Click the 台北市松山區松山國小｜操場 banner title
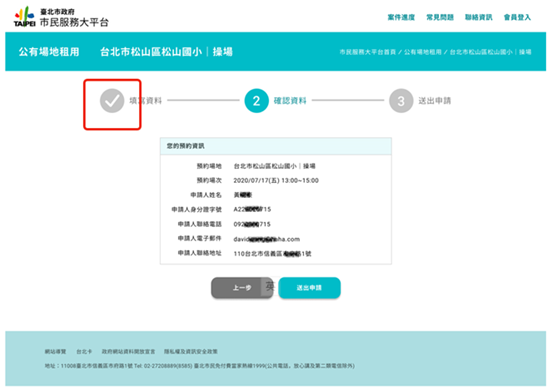The image size is (552, 389). pyautogui.click(x=166, y=52)
